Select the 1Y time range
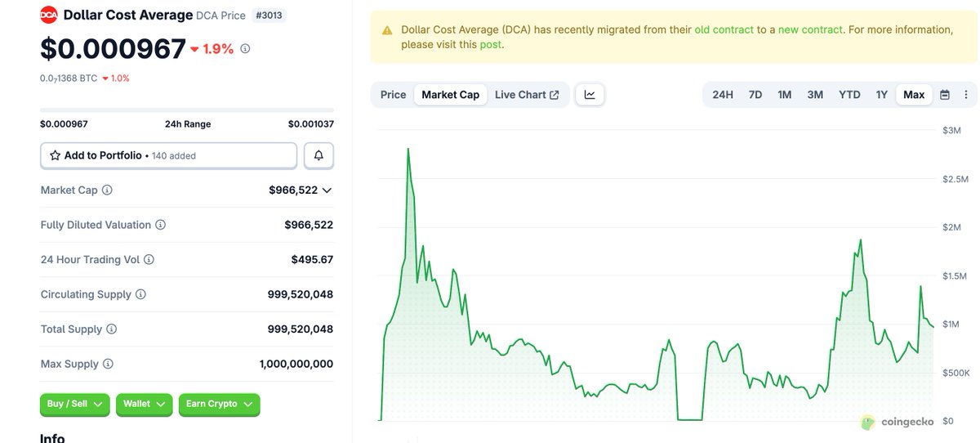 (x=882, y=95)
